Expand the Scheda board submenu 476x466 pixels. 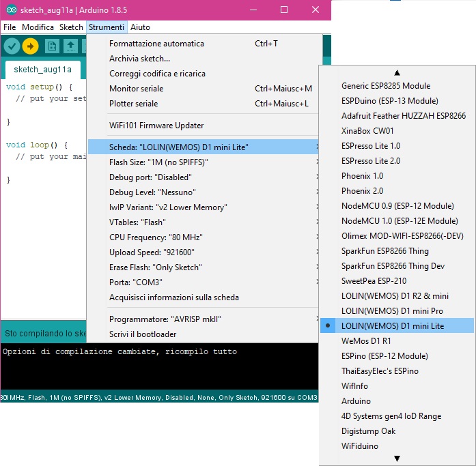(x=203, y=147)
